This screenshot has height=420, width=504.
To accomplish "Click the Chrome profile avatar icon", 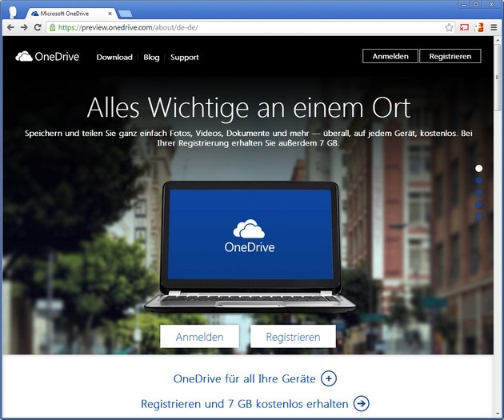I will [x=13, y=12].
